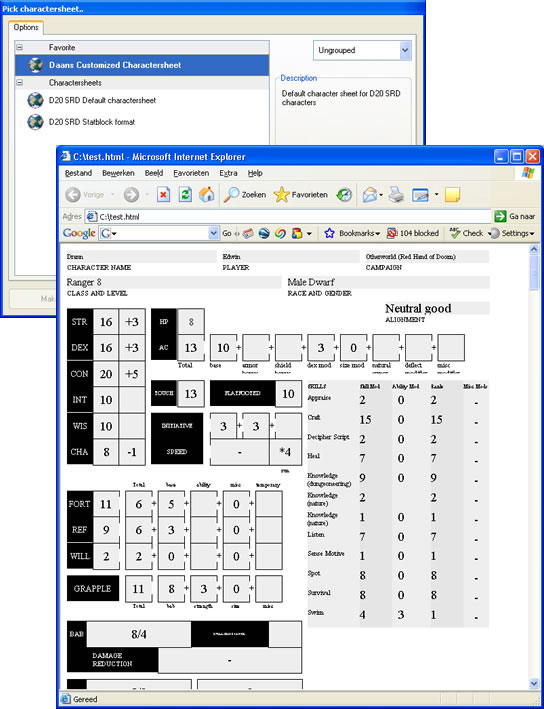Image resolution: width=544 pixels, height=709 pixels.
Task: Go to the home page icon
Action: (x=207, y=195)
